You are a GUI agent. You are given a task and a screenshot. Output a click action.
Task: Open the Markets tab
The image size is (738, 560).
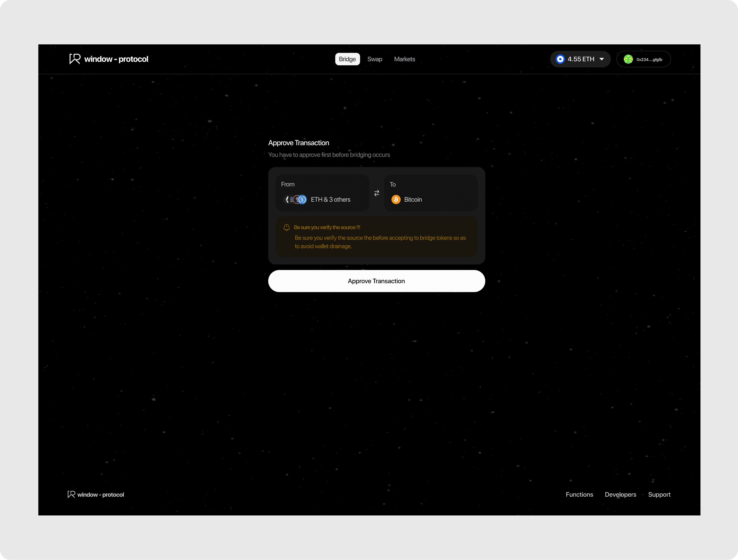(404, 59)
